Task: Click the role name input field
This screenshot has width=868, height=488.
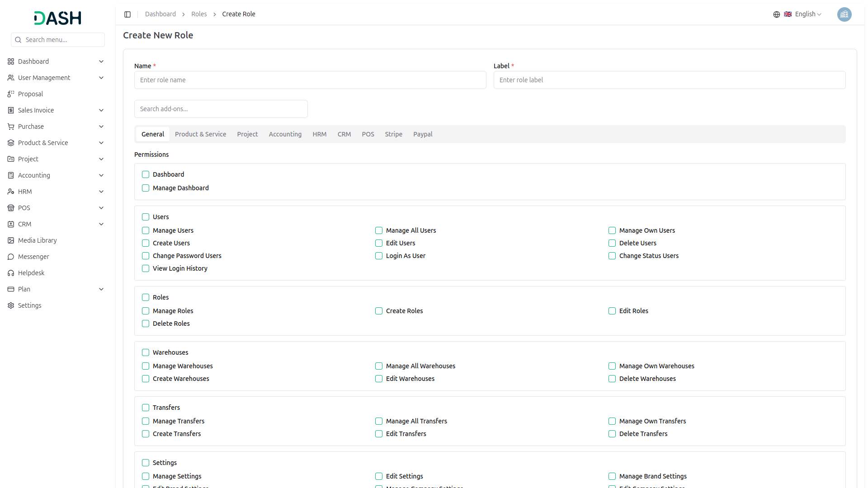Action: pyautogui.click(x=310, y=80)
